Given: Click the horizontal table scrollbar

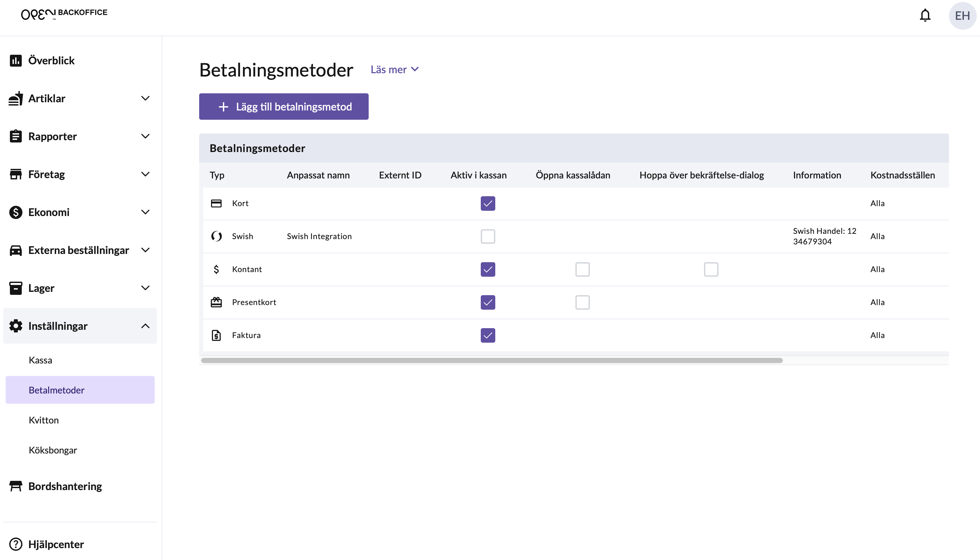Looking at the screenshot, I should 491,360.
